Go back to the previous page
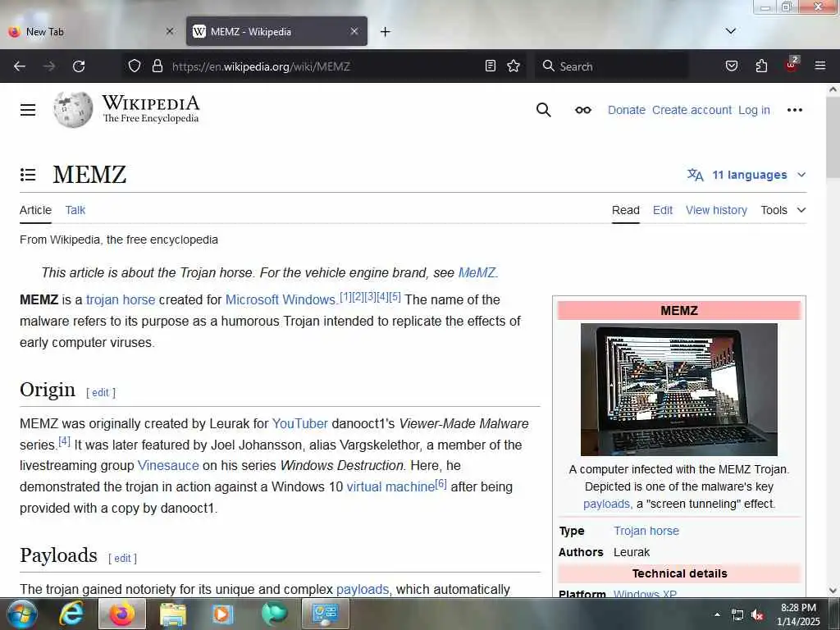The height and width of the screenshot is (630, 840). 20,66
